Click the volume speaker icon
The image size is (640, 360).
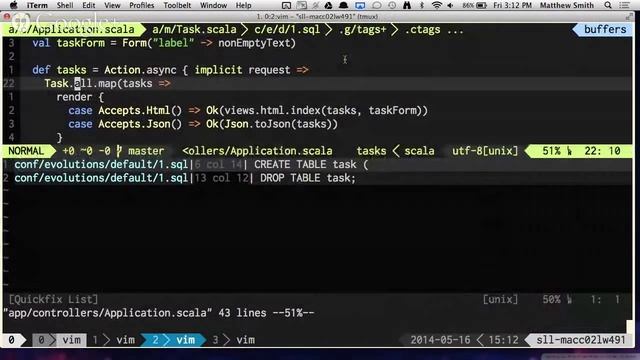tap(450, 5)
